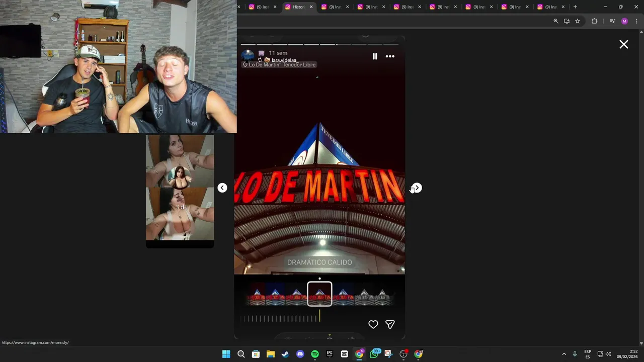
Task: Click the story progress bar at top
Action: (319, 44)
